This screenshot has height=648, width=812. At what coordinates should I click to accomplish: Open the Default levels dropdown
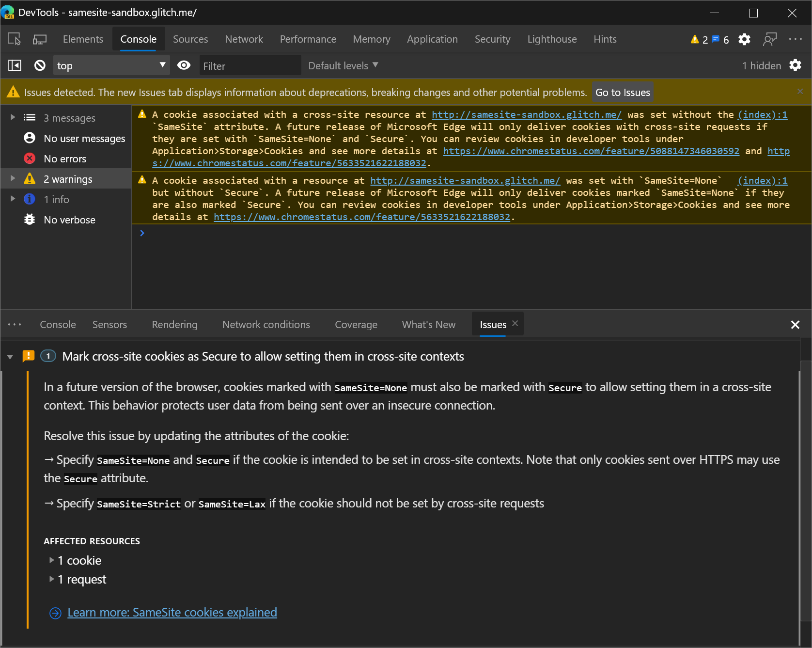click(x=343, y=65)
